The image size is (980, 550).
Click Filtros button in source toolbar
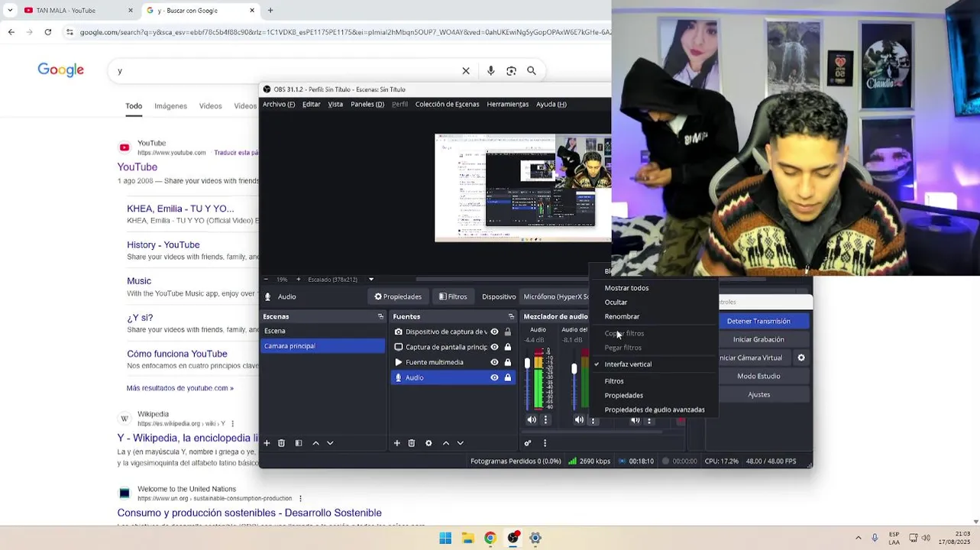453,296
